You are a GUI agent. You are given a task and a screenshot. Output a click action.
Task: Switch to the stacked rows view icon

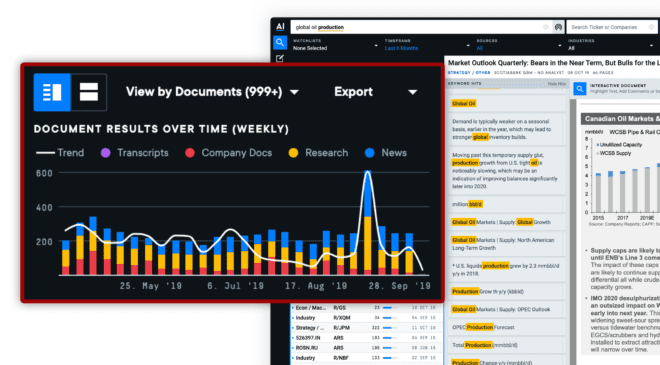tap(89, 92)
